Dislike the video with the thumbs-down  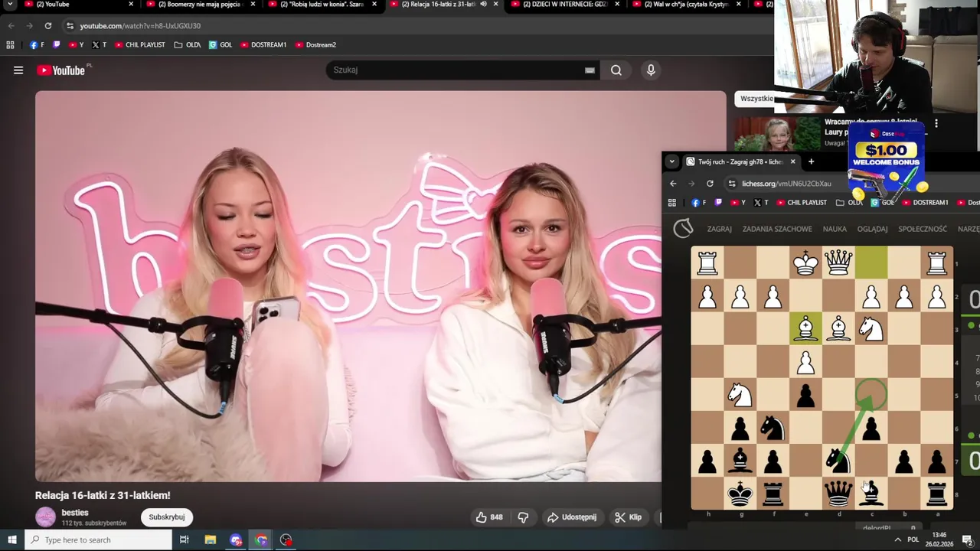pyautogui.click(x=523, y=517)
